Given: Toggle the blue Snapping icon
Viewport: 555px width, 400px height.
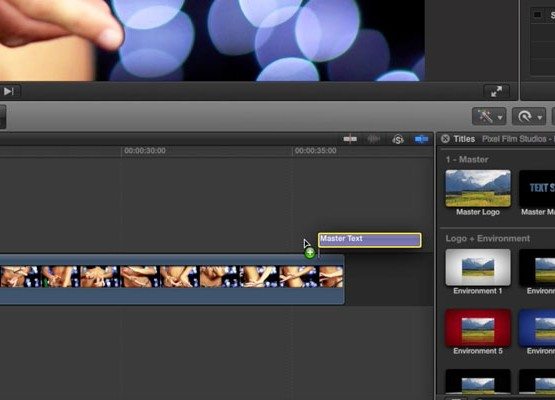Looking at the screenshot, I should tap(421, 139).
